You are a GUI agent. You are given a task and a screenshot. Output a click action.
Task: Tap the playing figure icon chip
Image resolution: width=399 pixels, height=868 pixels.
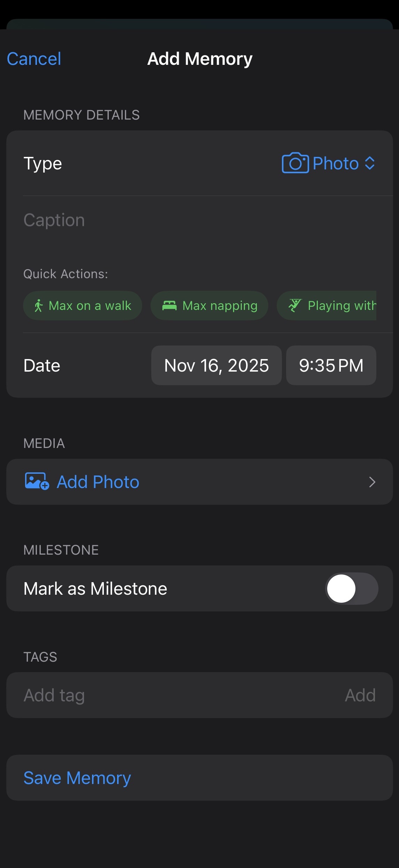tap(295, 305)
